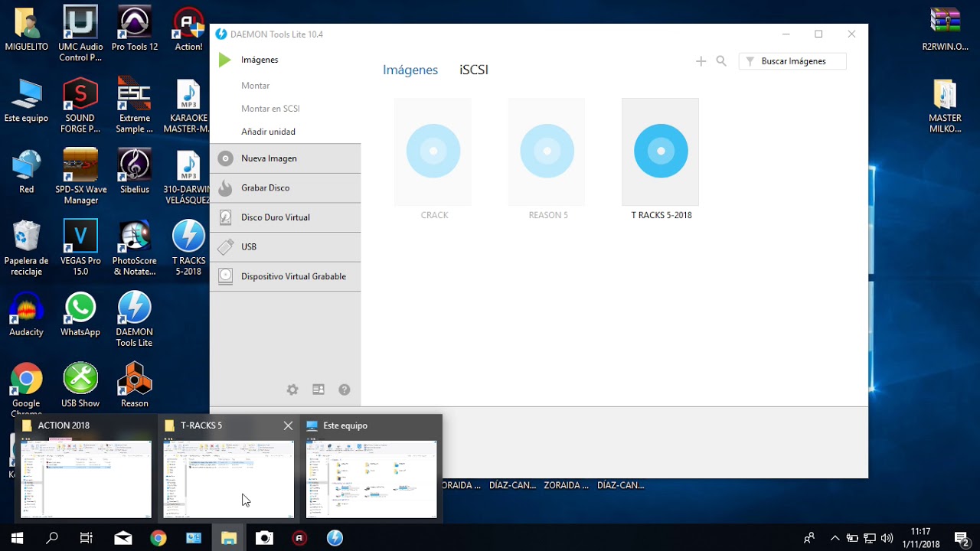The width and height of the screenshot is (980, 551).
Task: Open the notification center icon
Action: (x=962, y=538)
